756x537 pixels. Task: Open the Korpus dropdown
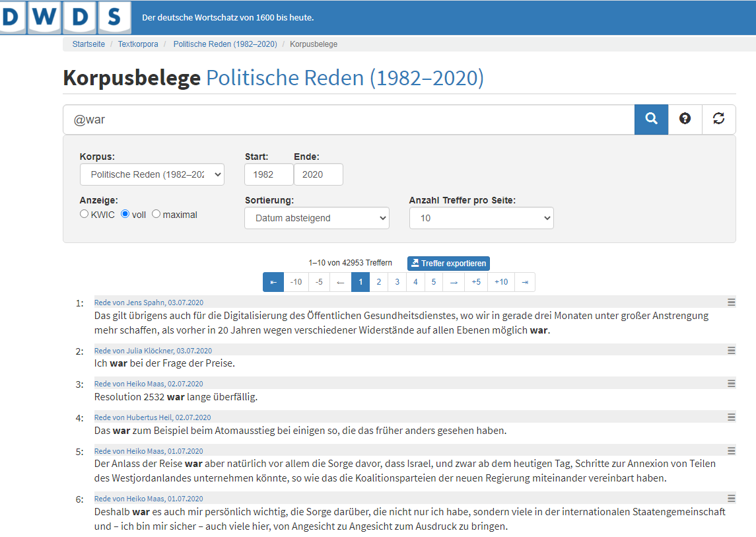(x=152, y=174)
